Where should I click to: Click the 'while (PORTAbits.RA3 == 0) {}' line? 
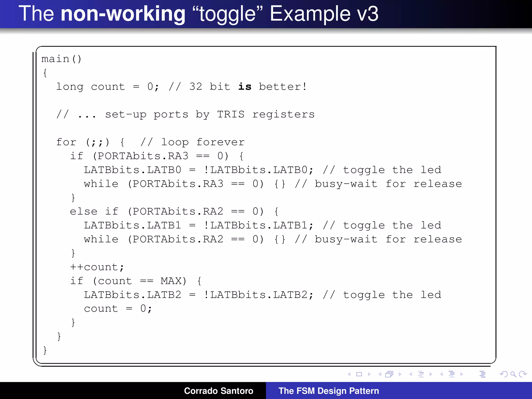coord(184,184)
